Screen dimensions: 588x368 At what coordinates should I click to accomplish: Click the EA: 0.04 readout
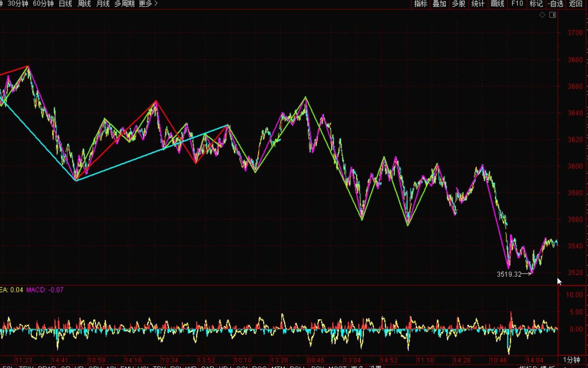click(x=12, y=290)
